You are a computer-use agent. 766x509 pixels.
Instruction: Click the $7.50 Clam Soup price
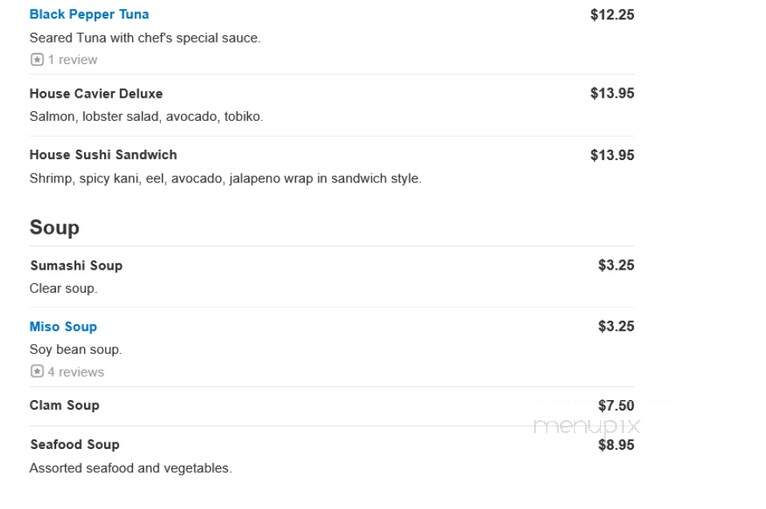616,405
